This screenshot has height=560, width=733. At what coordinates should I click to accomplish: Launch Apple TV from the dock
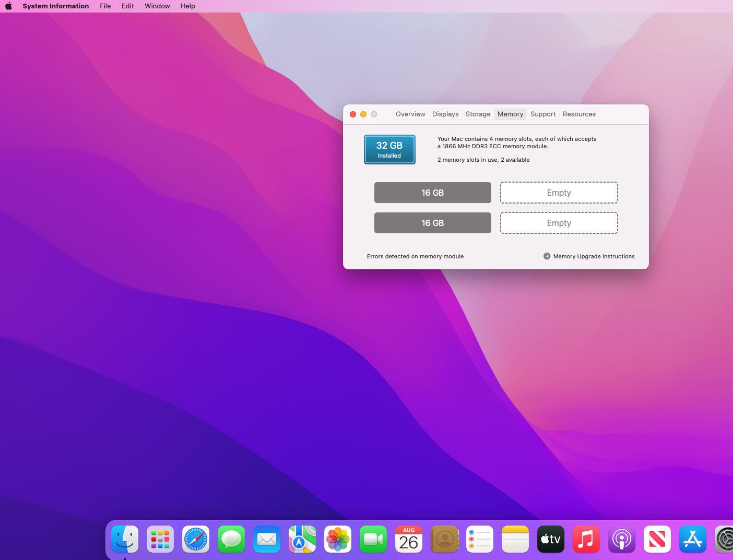pyautogui.click(x=551, y=539)
